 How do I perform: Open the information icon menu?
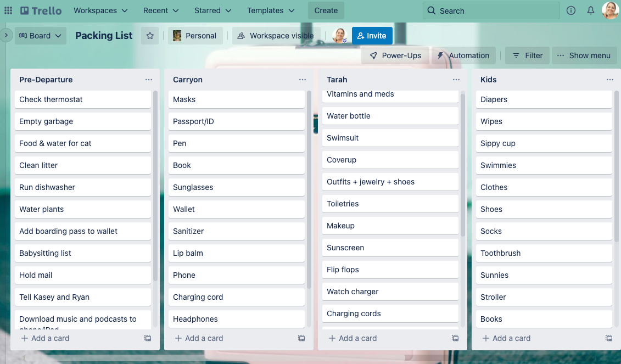[x=570, y=10]
